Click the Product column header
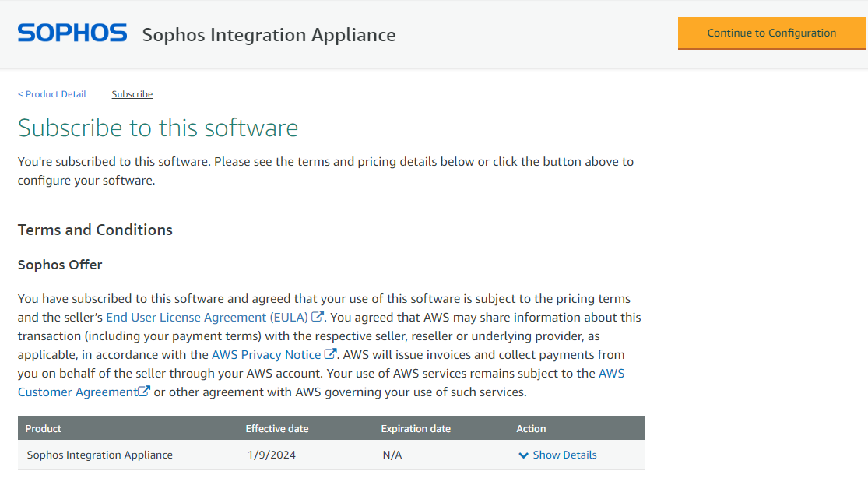Image resolution: width=868 pixels, height=478 pixels. 44,428
